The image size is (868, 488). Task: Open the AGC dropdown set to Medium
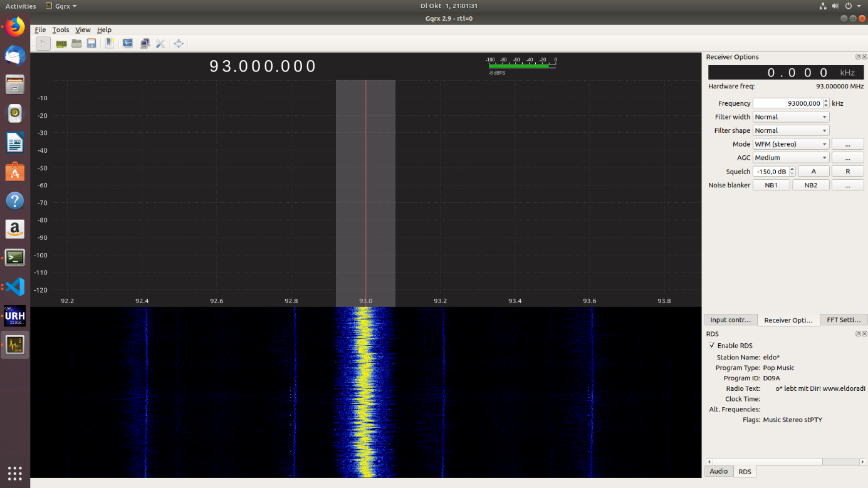(x=790, y=158)
